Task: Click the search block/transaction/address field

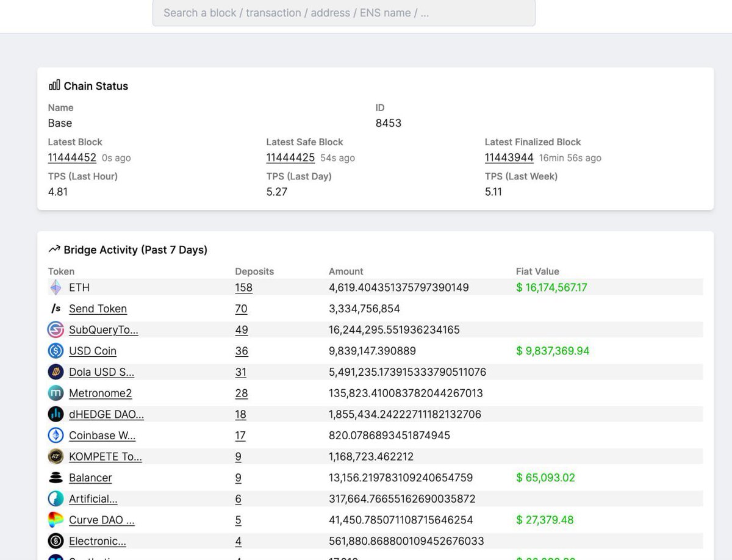Action: coord(343,13)
